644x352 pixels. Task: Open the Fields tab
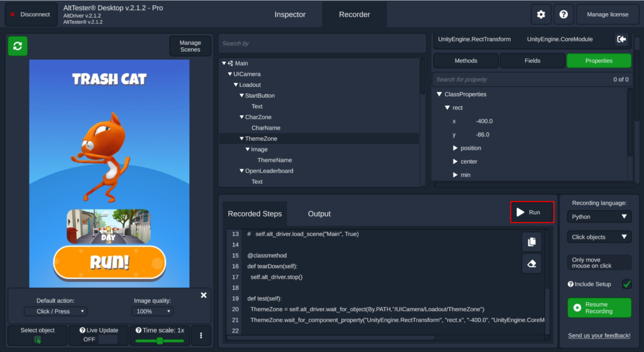[532, 60]
